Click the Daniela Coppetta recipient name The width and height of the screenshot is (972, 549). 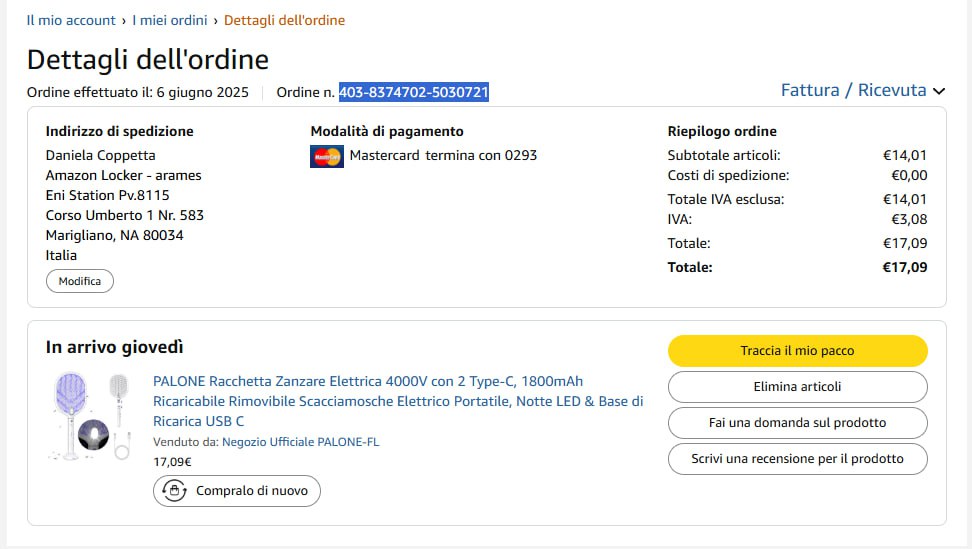click(101, 155)
